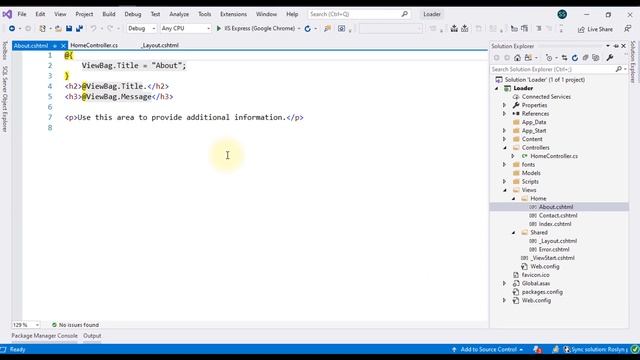Open the Debug configuration dropdown
Screen dimensions: 640x360
pos(141,29)
